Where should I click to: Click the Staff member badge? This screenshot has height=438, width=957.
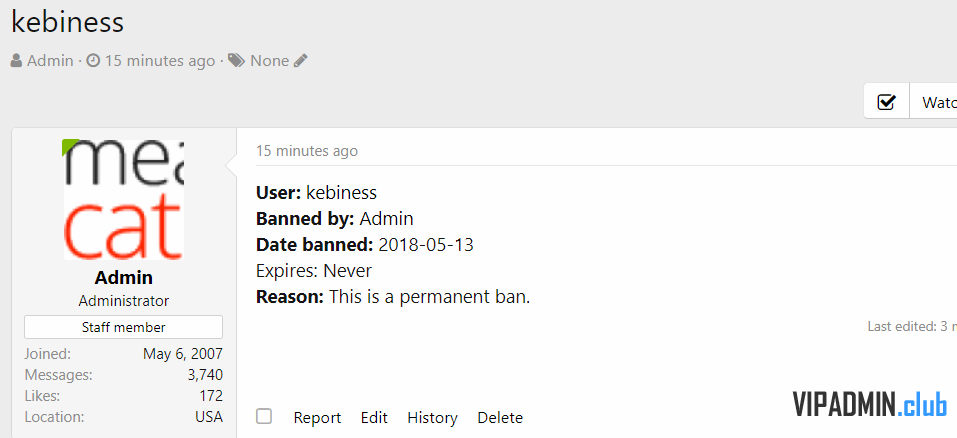coord(124,327)
